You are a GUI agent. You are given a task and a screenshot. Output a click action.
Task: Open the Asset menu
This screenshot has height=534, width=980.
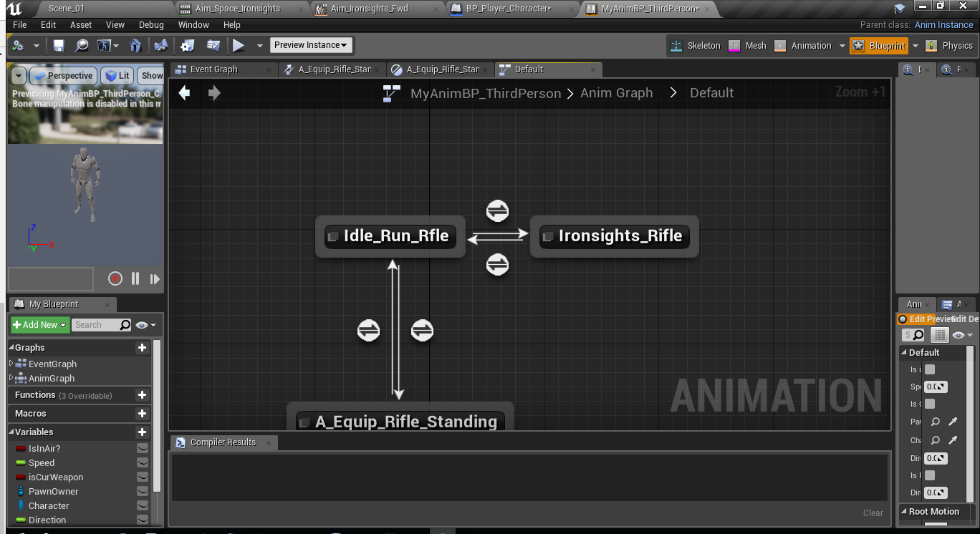(81, 24)
